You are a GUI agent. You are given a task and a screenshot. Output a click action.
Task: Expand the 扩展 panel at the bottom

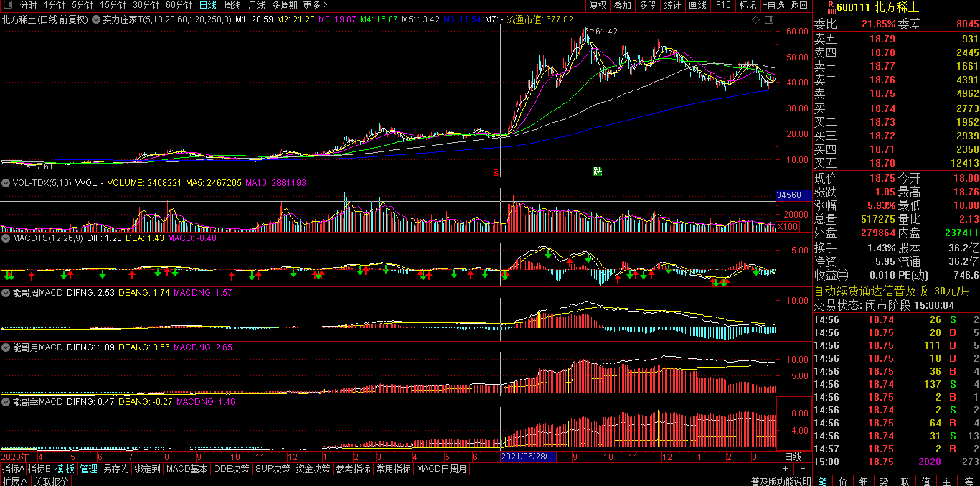(14, 481)
